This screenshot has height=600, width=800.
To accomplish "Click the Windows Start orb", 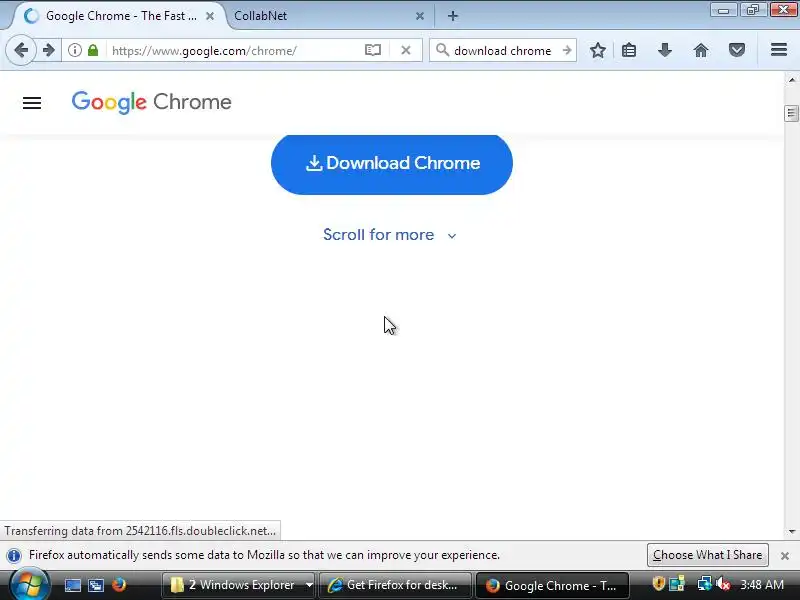I will (30, 585).
